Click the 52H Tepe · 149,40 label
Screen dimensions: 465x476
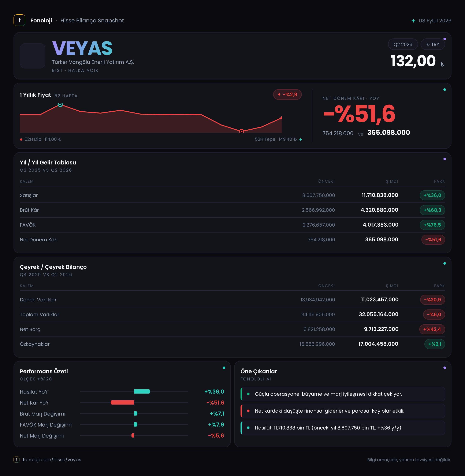(276, 139)
